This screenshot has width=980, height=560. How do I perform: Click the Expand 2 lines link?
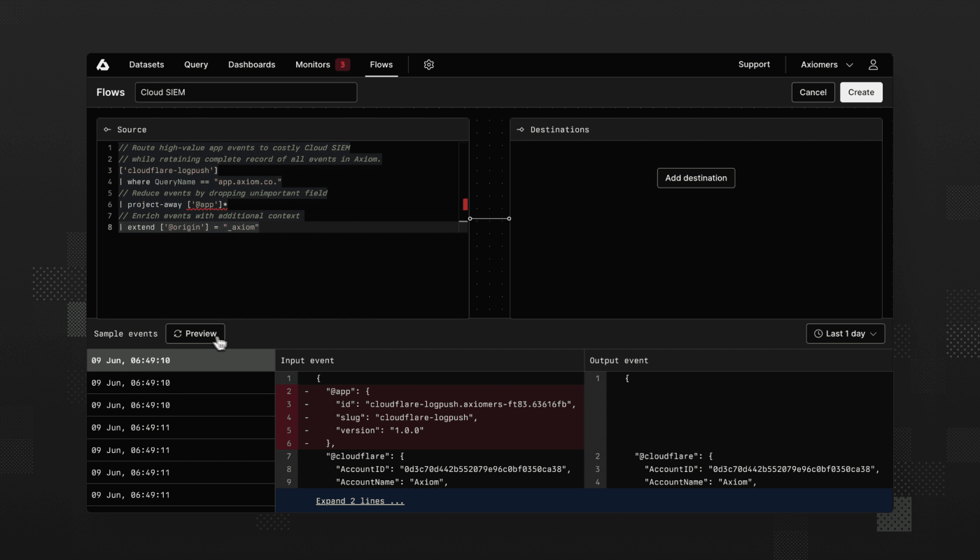coord(360,501)
